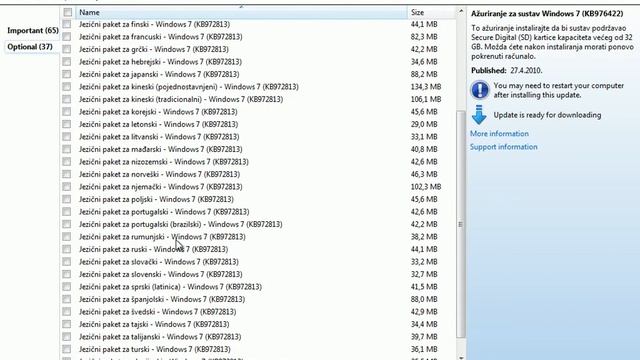Image resolution: width=640 pixels, height=360 pixels.
Task: Select the hebrejski language pack checkbox
Action: [67, 62]
